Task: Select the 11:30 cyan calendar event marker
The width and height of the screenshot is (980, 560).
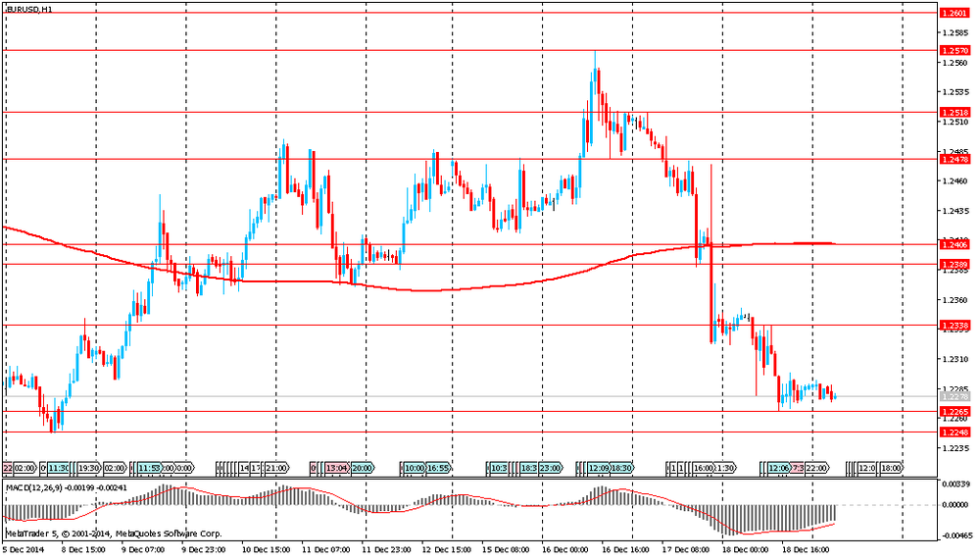Action: tap(60, 468)
